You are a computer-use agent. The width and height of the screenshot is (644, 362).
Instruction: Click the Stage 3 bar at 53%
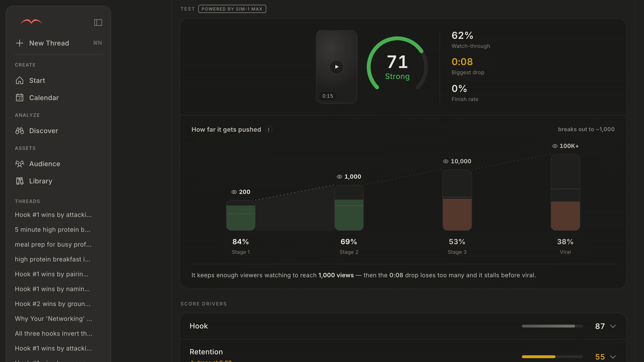(x=457, y=200)
